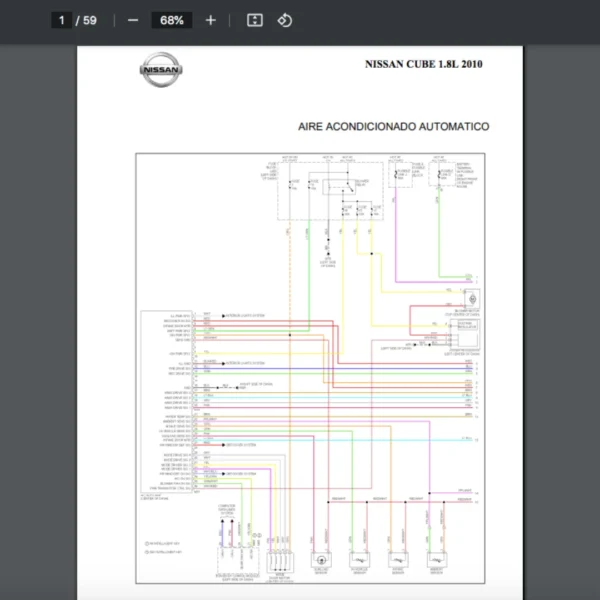
Task: Click the total page count 59
Action: tap(89, 20)
